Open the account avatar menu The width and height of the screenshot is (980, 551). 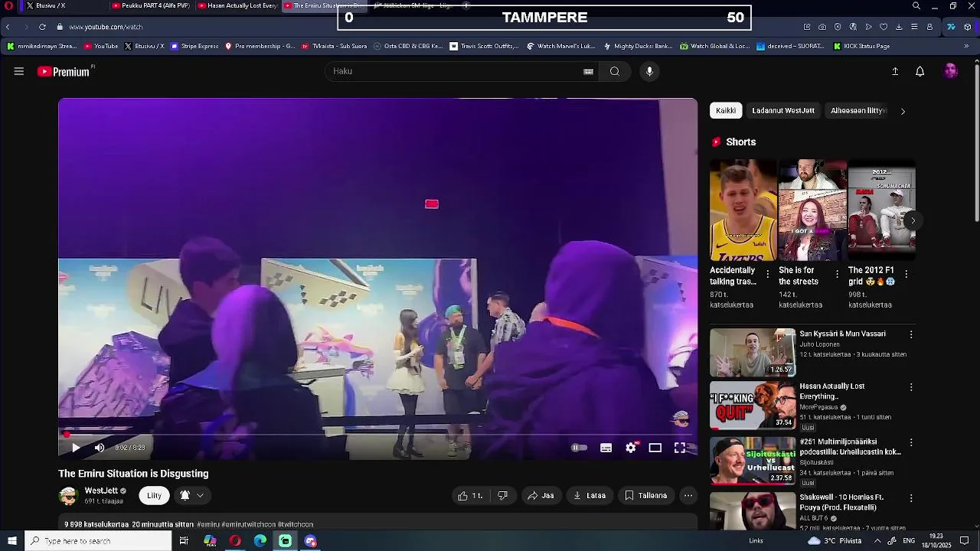[x=951, y=71]
